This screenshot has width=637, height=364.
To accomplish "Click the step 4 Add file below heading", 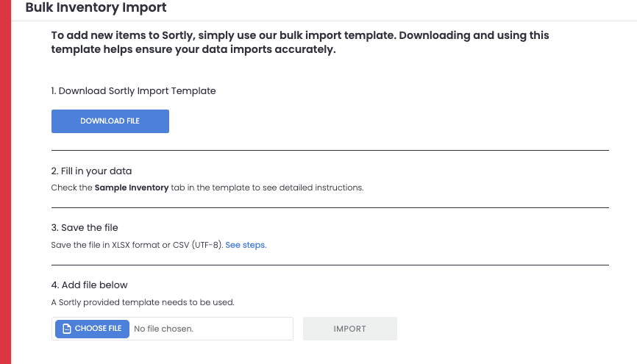I will coord(89,285).
